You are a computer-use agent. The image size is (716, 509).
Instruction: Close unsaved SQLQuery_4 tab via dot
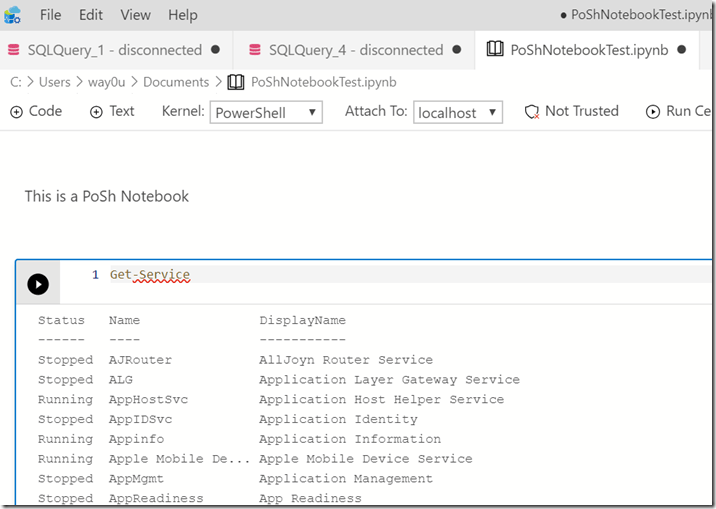coord(457,49)
